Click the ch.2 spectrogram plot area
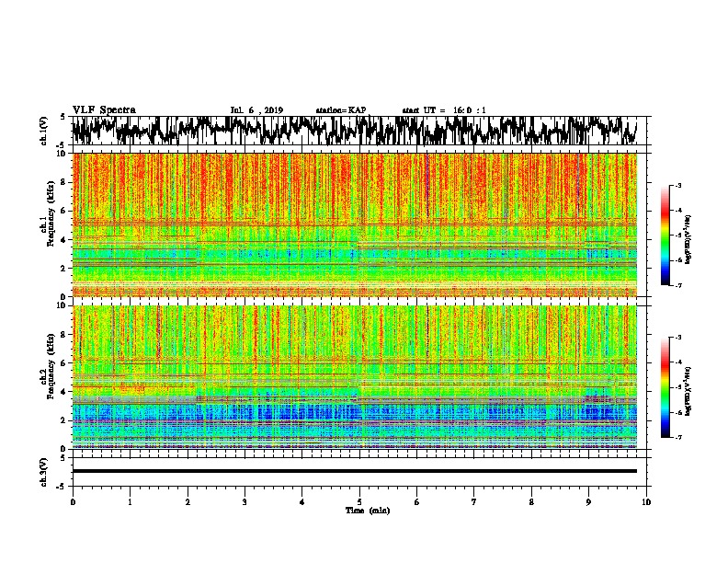The height and width of the screenshot is (563, 728). pyautogui.click(x=354, y=377)
